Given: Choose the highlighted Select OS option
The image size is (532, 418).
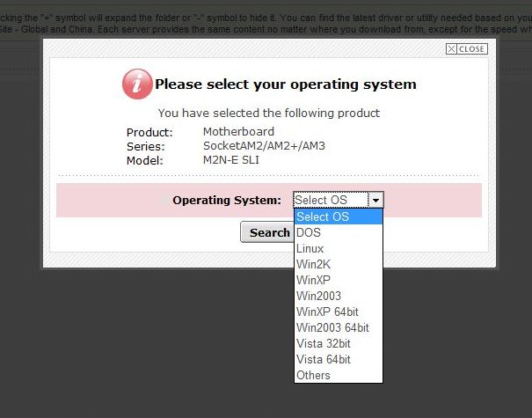Looking at the screenshot, I should click(339, 216).
